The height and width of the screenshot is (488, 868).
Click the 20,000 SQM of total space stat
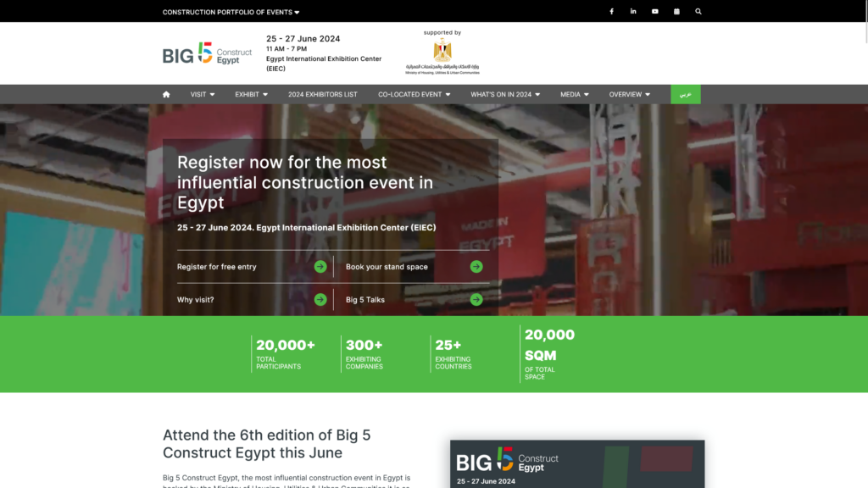click(549, 354)
